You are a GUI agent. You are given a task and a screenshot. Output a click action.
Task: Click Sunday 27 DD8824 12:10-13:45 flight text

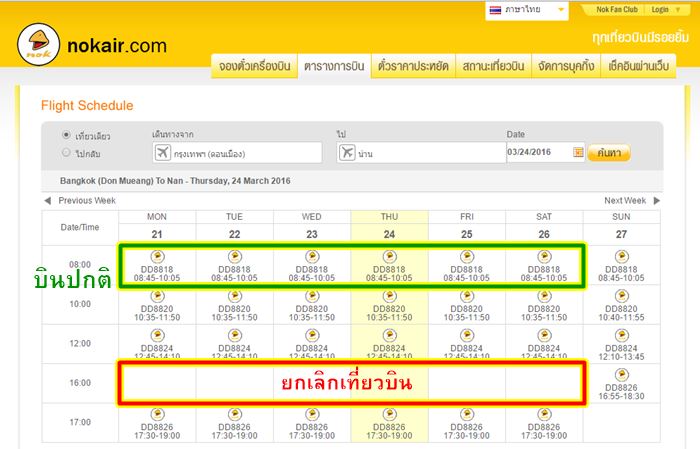(621, 353)
